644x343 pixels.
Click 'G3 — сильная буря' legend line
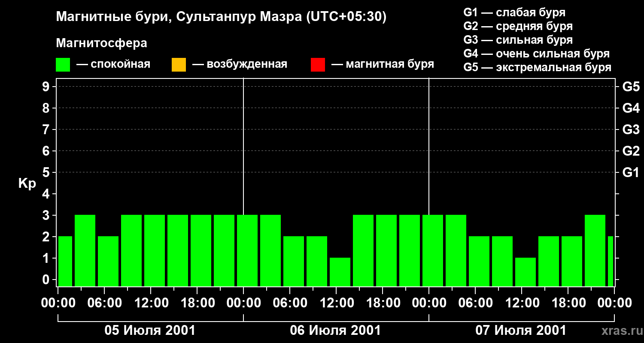(518, 40)
